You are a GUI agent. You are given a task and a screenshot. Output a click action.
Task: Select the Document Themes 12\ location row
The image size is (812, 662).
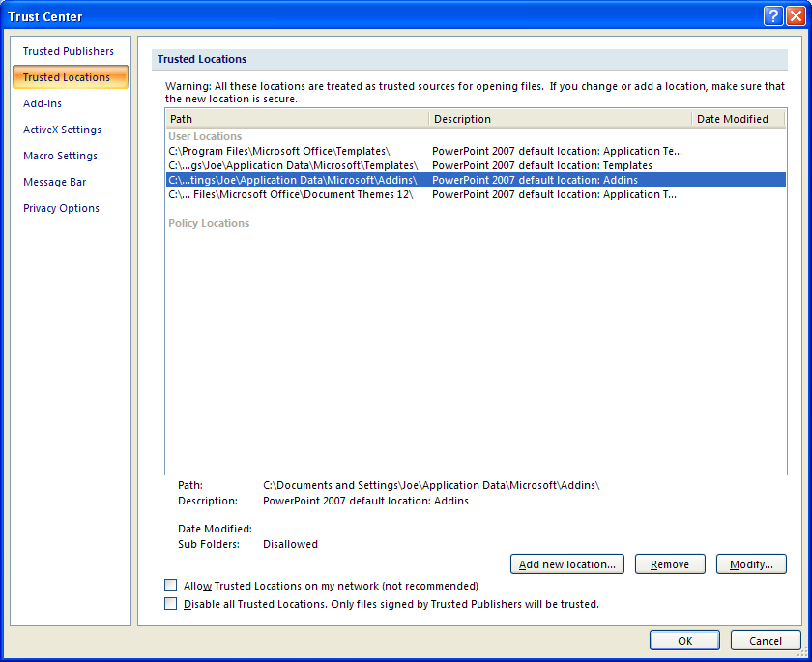(x=476, y=194)
